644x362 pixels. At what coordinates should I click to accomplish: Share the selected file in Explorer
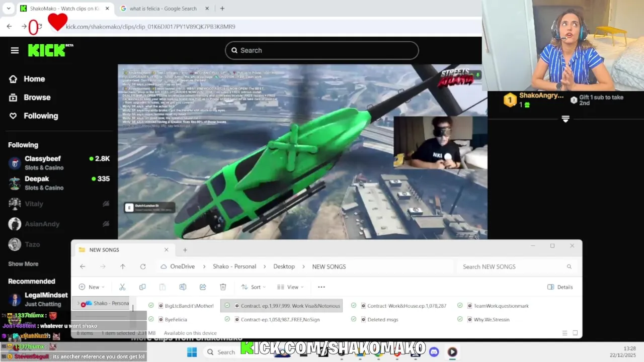pyautogui.click(x=203, y=287)
